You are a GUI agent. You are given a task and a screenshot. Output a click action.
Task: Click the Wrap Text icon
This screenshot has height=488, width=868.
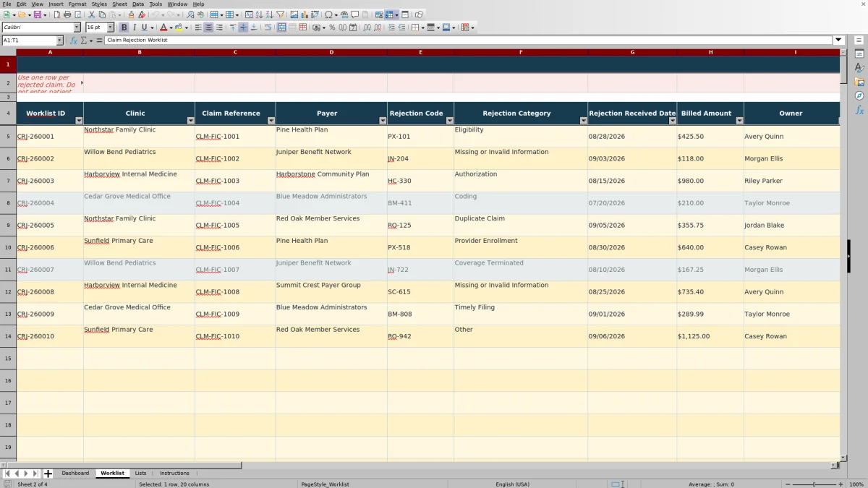(x=268, y=27)
